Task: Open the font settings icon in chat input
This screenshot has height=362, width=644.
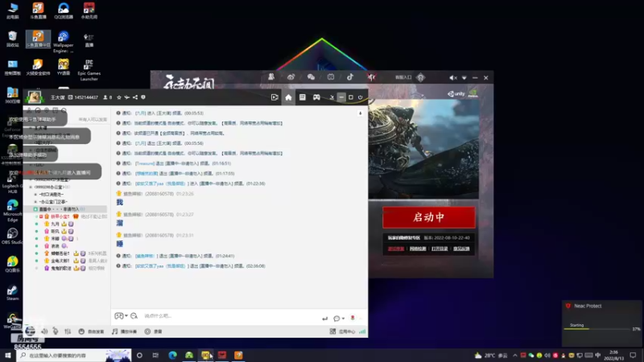Action: pyautogui.click(x=134, y=315)
